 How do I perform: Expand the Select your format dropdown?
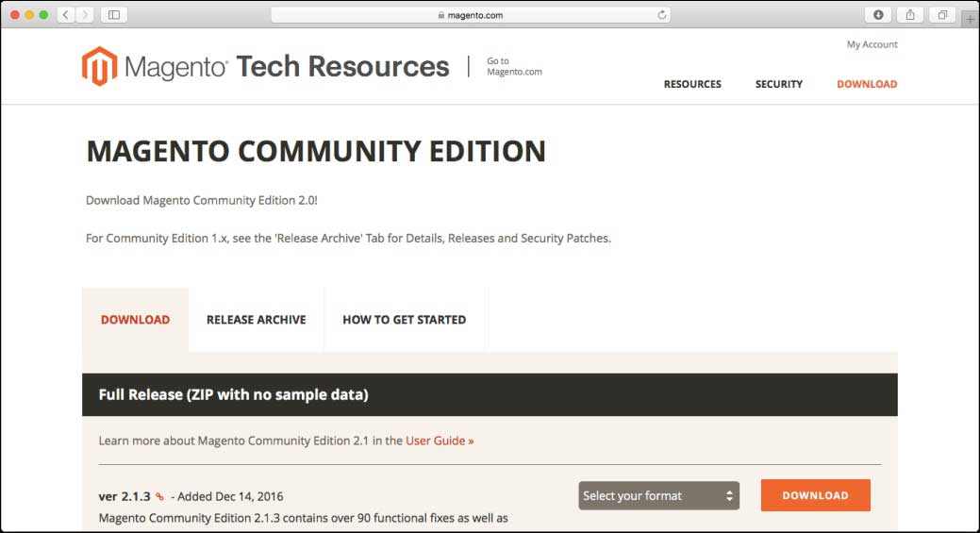coord(658,495)
